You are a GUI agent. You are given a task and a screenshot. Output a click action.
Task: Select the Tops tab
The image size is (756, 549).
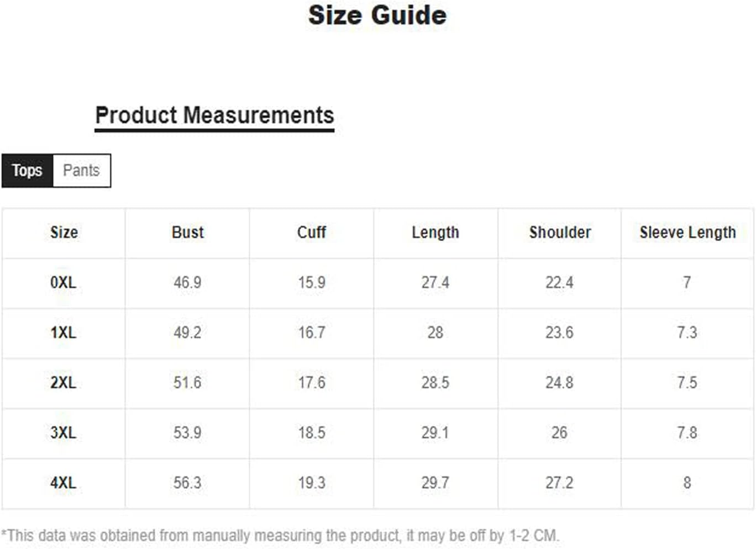pos(27,171)
